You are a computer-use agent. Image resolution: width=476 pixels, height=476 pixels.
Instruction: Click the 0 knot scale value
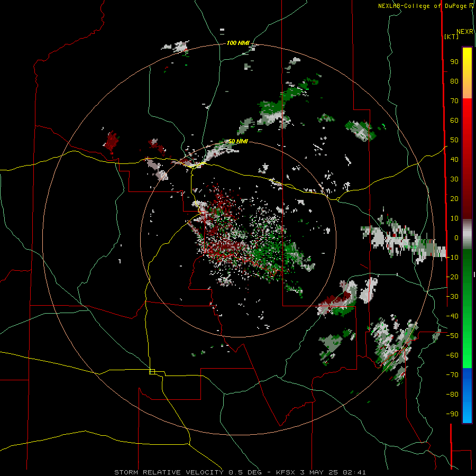(x=456, y=238)
